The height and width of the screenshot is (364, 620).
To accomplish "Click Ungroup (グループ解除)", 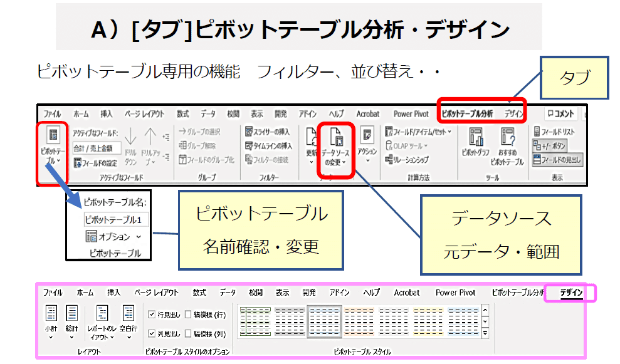I will pos(197,145).
